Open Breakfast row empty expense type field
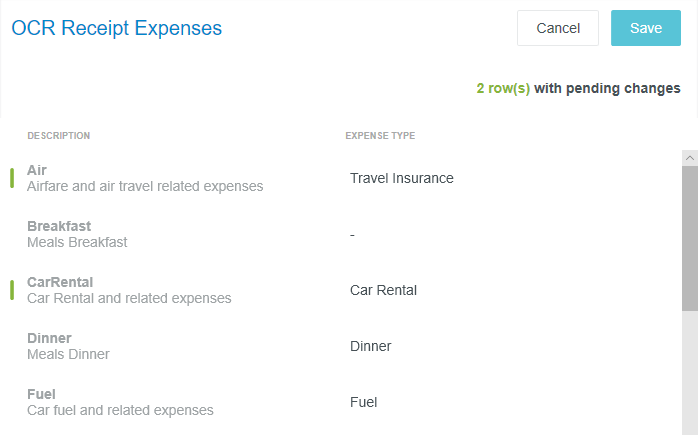The image size is (698, 435). [x=353, y=234]
